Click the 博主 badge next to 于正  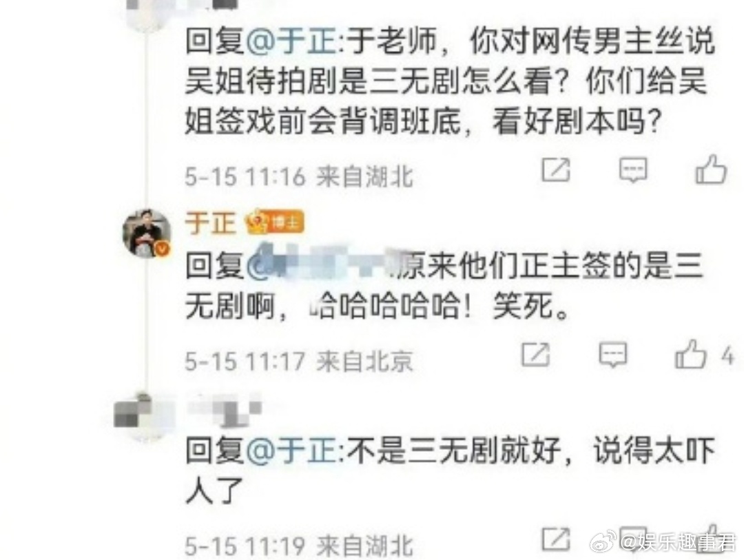tap(275, 222)
